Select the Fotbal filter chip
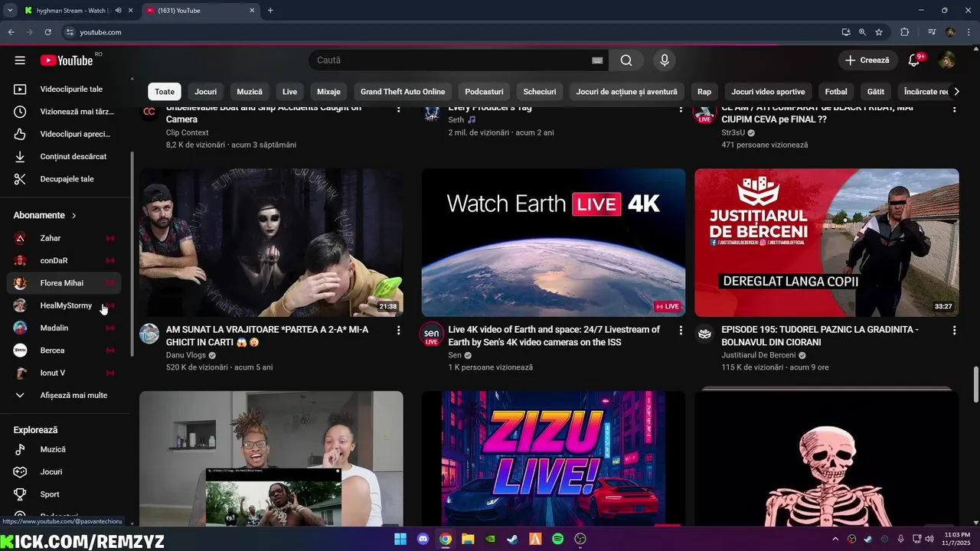The height and width of the screenshot is (551, 980). (x=836, y=92)
